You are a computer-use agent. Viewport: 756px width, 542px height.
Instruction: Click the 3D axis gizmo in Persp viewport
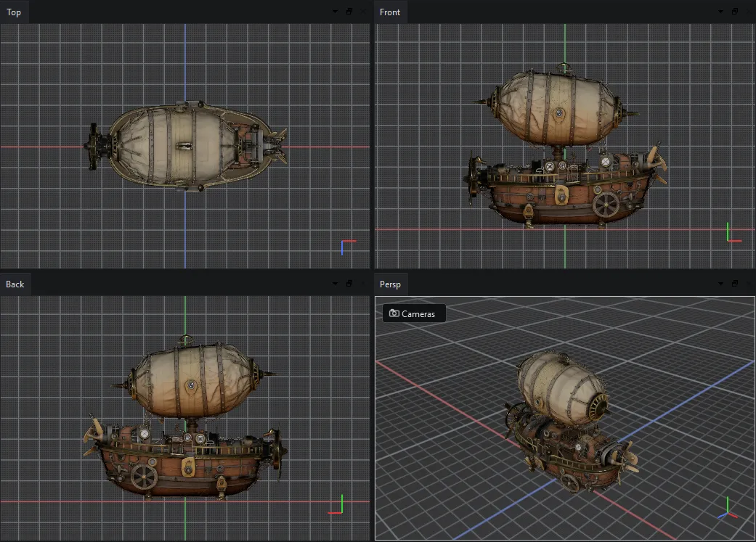pyautogui.click(x=728, y=509)
